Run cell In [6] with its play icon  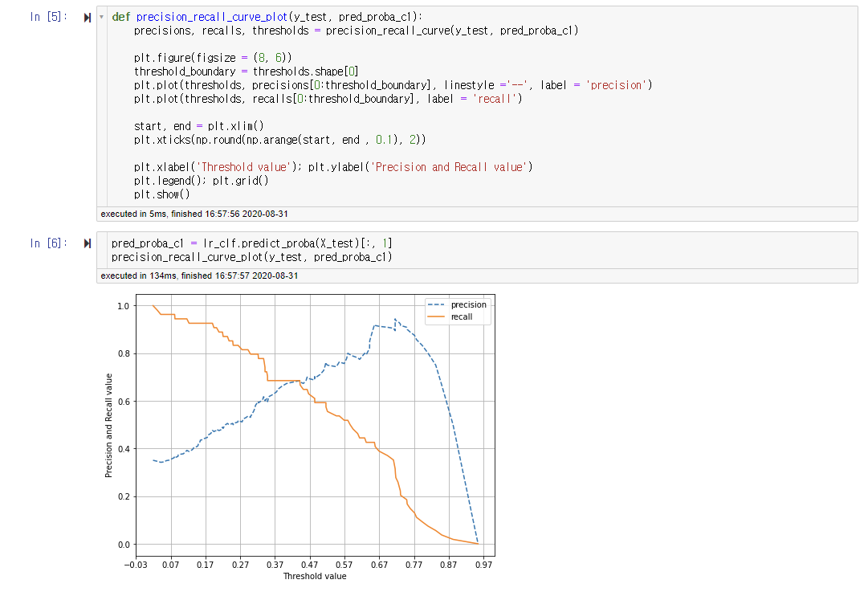pyautogui.click(x=88, y=243)
